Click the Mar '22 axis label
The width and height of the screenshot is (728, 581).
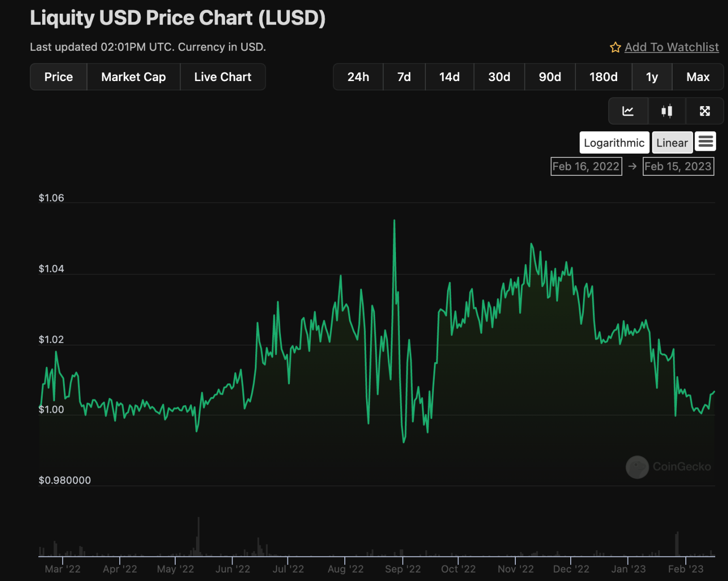[x=63, y=569]
